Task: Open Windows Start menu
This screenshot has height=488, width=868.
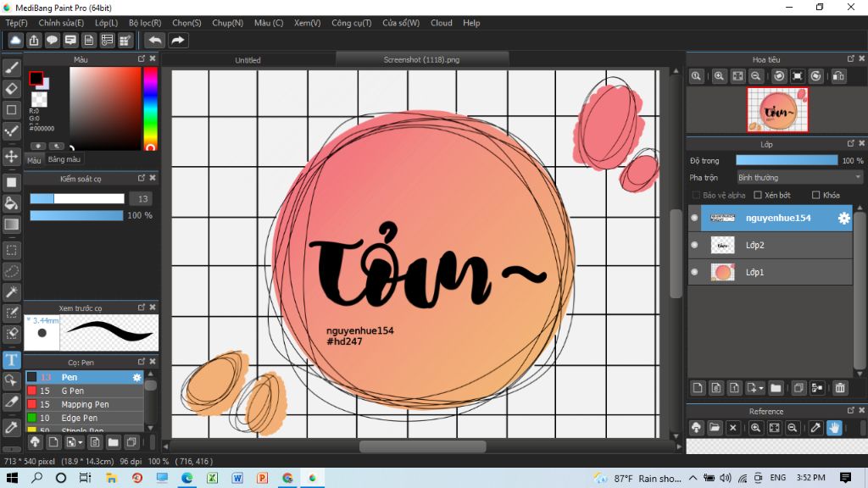Action: coord(12,478)
